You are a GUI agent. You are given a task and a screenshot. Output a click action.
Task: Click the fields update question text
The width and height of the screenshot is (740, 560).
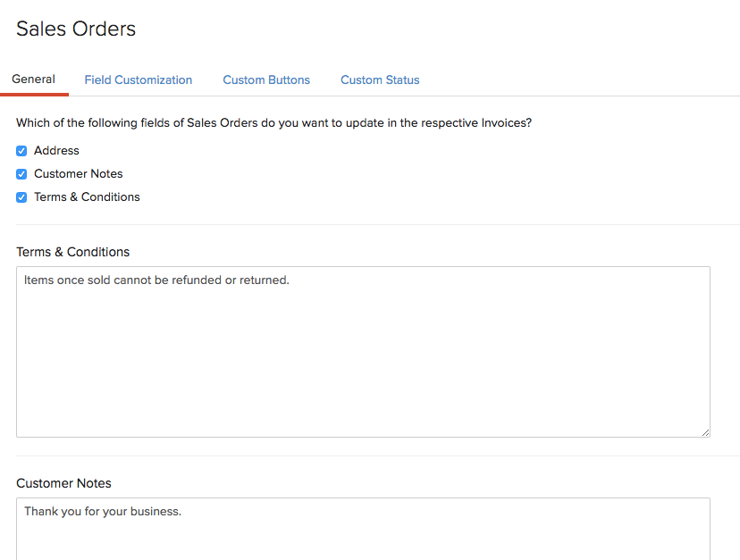(273, 122)
